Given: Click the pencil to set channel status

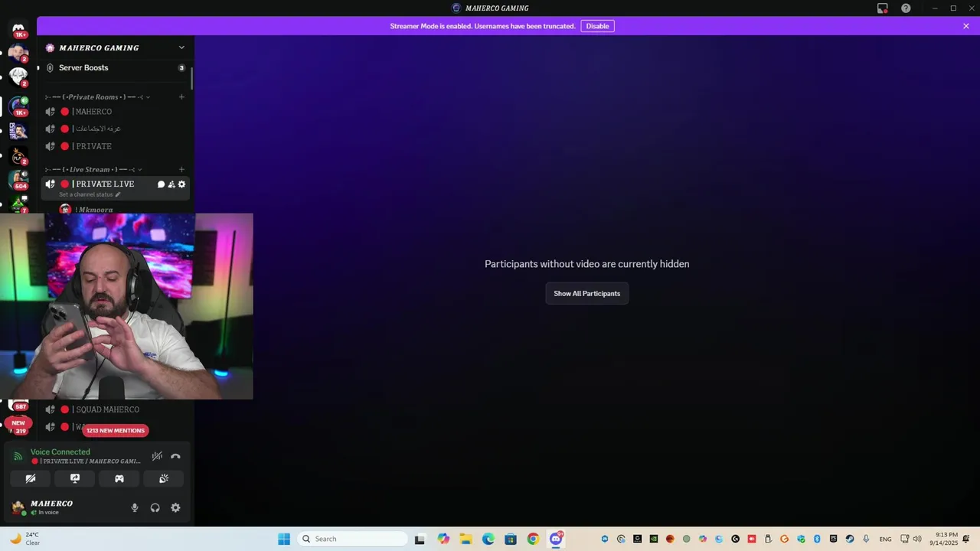Looking at the screenshot, I should [118, 194].
